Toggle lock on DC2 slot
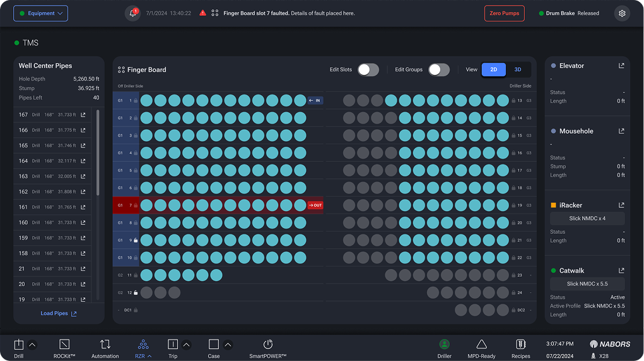 [513, 310]
